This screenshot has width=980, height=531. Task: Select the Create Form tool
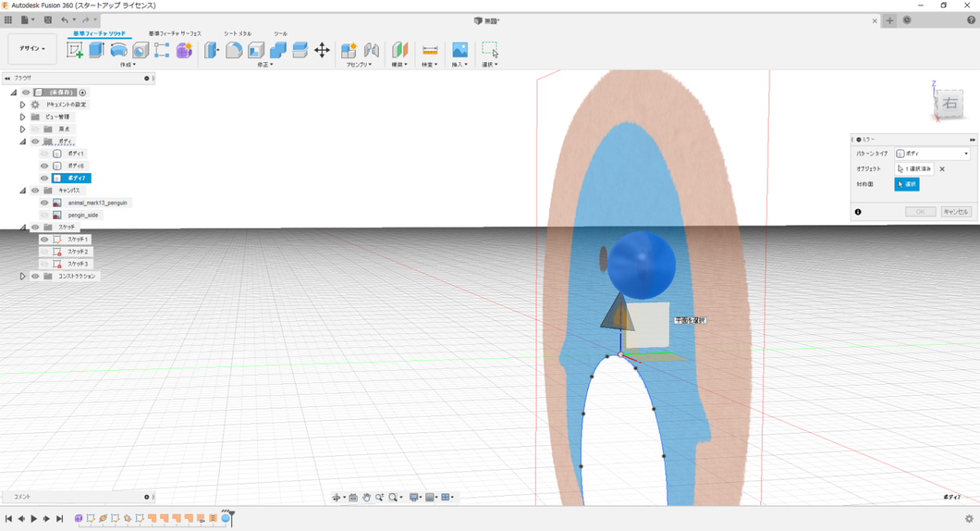185,50
